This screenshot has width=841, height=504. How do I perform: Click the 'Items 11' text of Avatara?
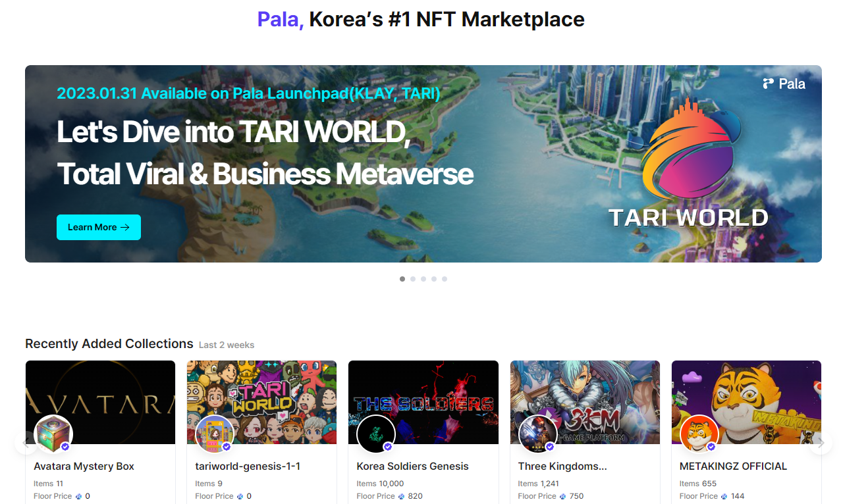pos(48,484)
